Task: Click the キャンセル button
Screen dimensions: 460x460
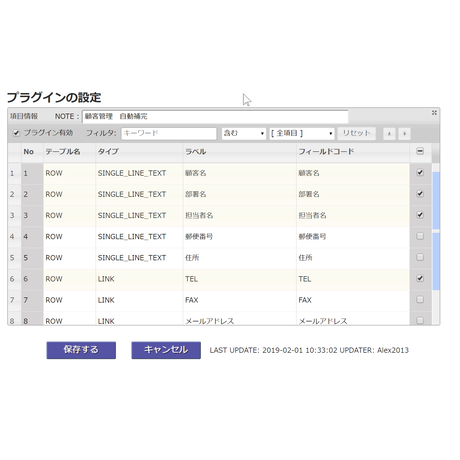Action: click(166, 350)
